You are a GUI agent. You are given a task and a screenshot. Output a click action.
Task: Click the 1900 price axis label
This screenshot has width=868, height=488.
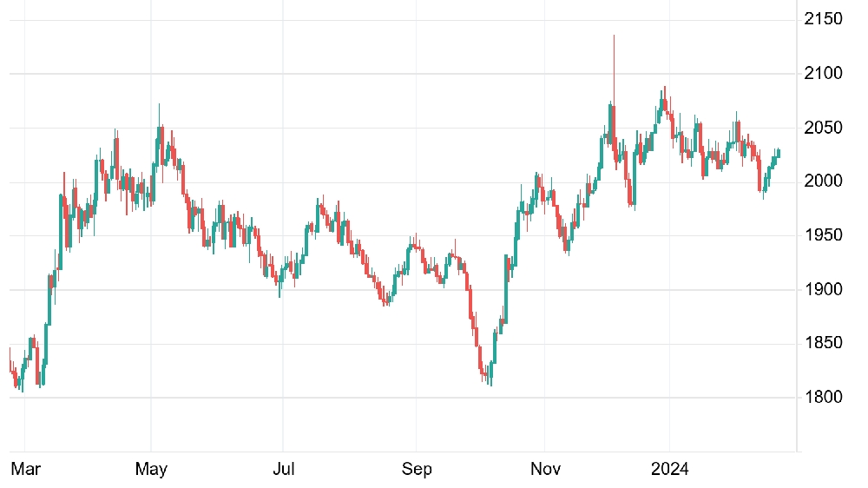(x=823, y=289)
